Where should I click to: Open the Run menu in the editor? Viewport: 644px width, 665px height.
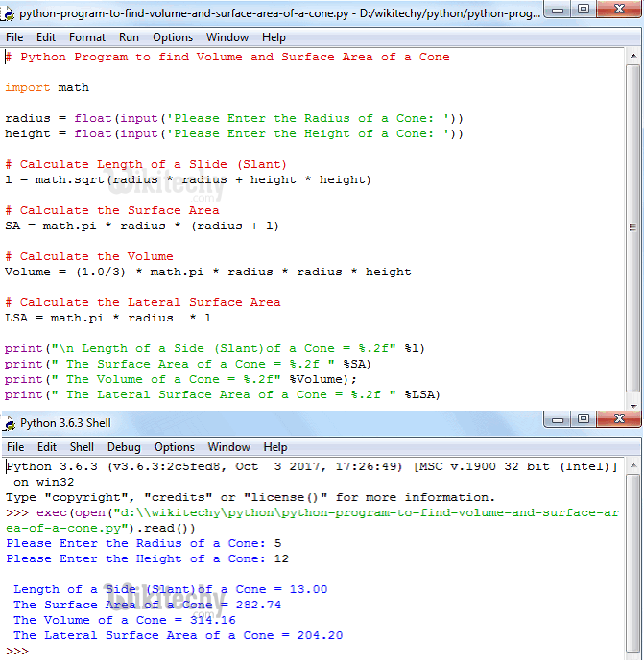129,37
